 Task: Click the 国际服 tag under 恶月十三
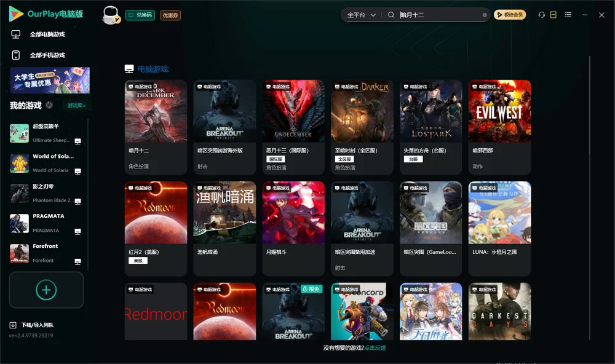point(276,159)
